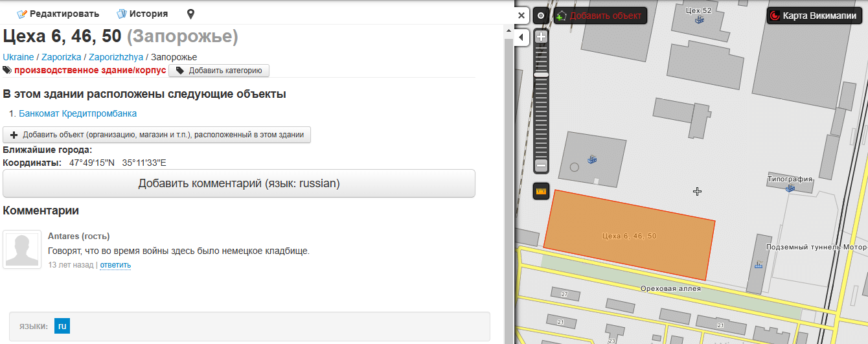The width and height of the screenshot is (868, 344).
Task: Zoom out with minus button
Action: tap(542, 166)
